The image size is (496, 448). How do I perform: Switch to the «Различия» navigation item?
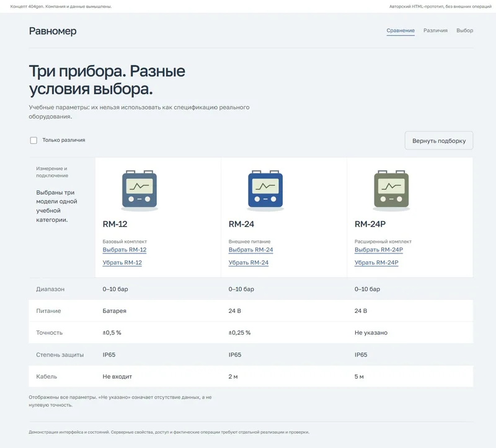coord(435,30)
